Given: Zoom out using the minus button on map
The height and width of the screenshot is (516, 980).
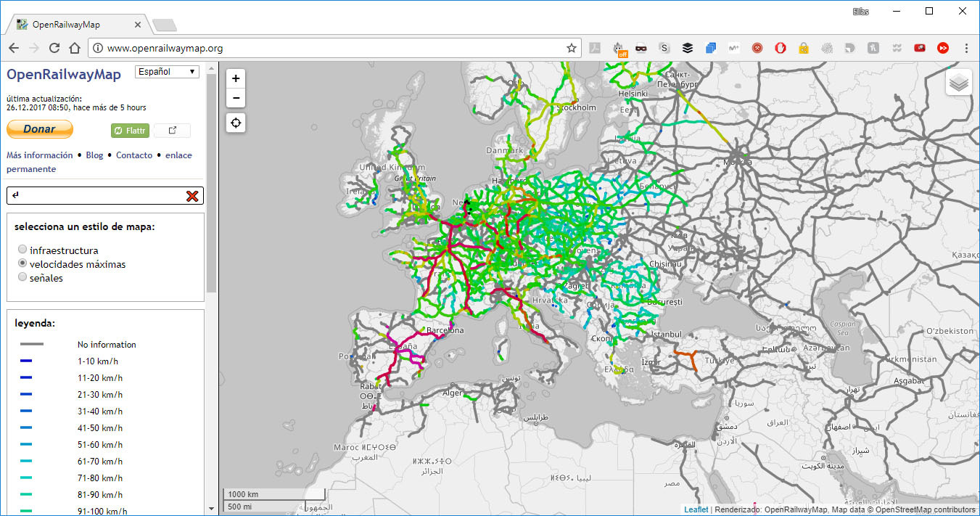Looking at the screenshot, I should 235,98.
